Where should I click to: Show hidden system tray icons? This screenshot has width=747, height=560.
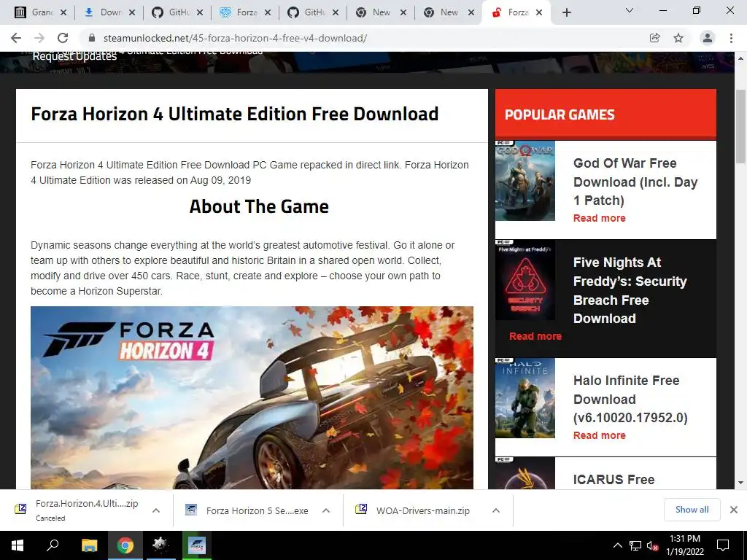617,545
